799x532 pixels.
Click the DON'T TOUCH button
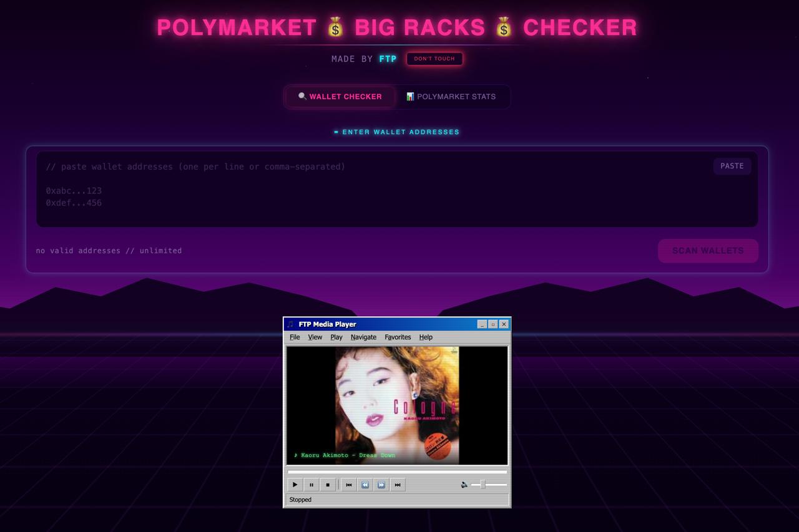pyautogui.click(x=434, y=59)
